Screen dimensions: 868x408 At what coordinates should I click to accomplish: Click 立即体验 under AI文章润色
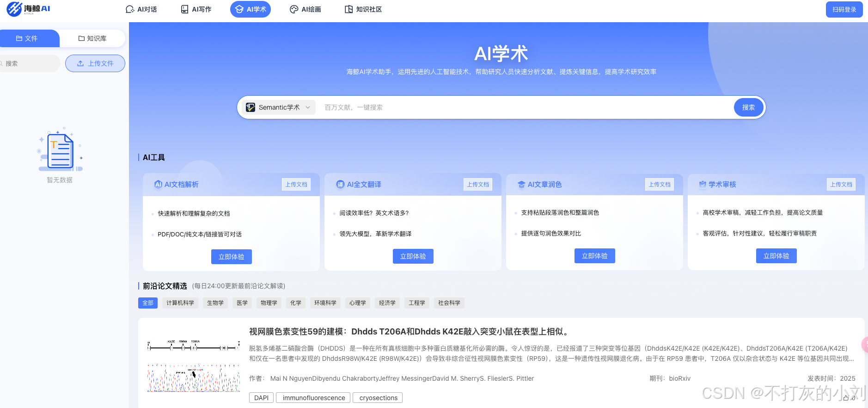click(595, 256)
